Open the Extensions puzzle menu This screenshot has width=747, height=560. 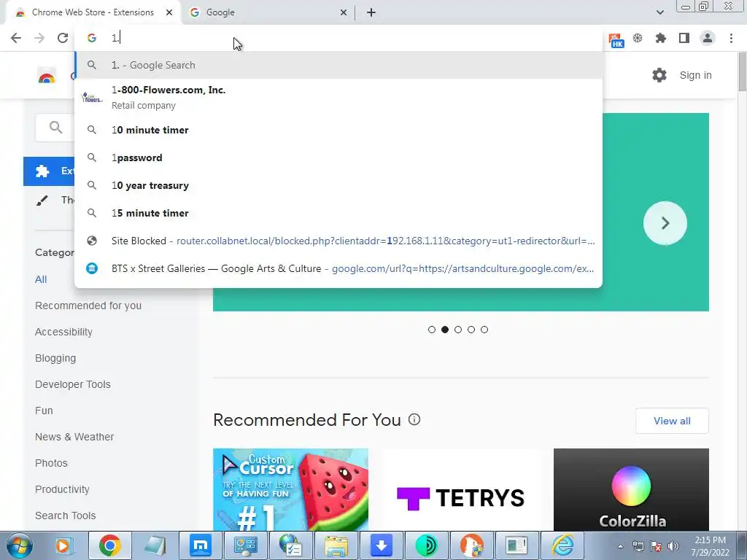point(661,38)
